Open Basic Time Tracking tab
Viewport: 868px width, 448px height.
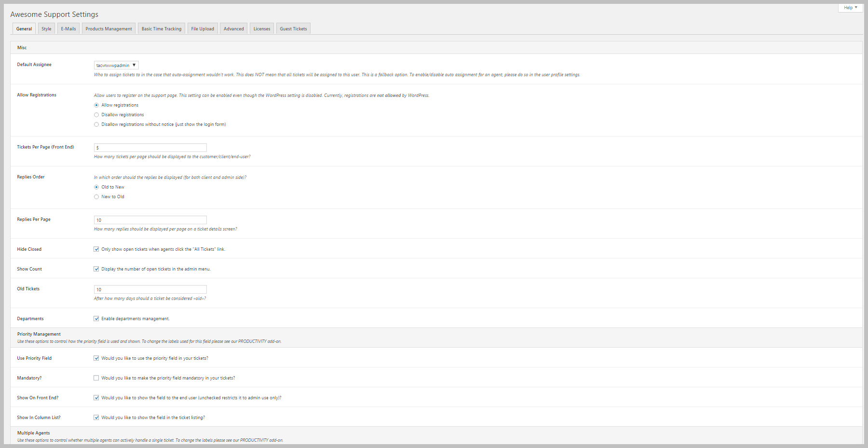[x=162, y=29]
